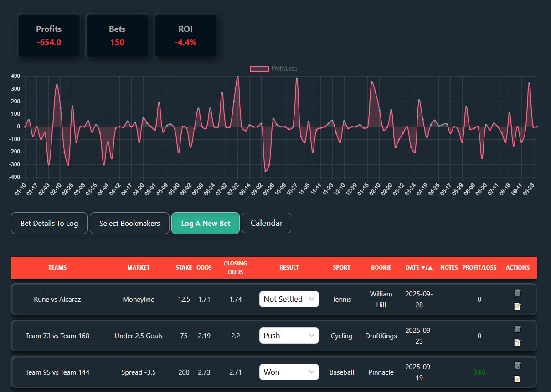Click the Select Bookmakers button
The width and height of the screenshot is (551, 392).
[x=129, y=224]
